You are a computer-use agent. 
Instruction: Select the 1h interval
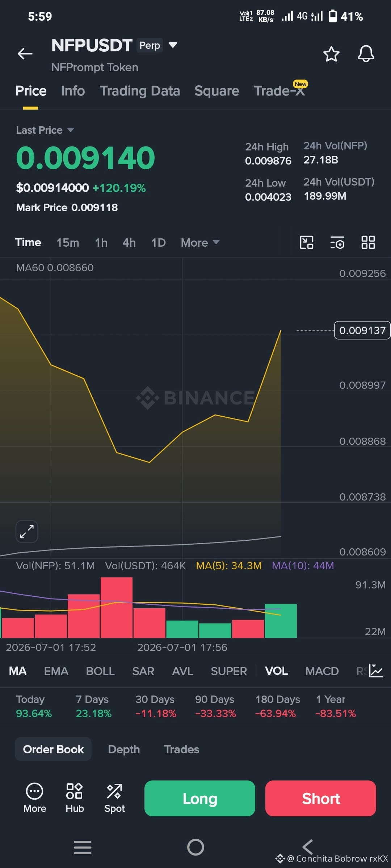pyautogui.click(x=101, y=242)
